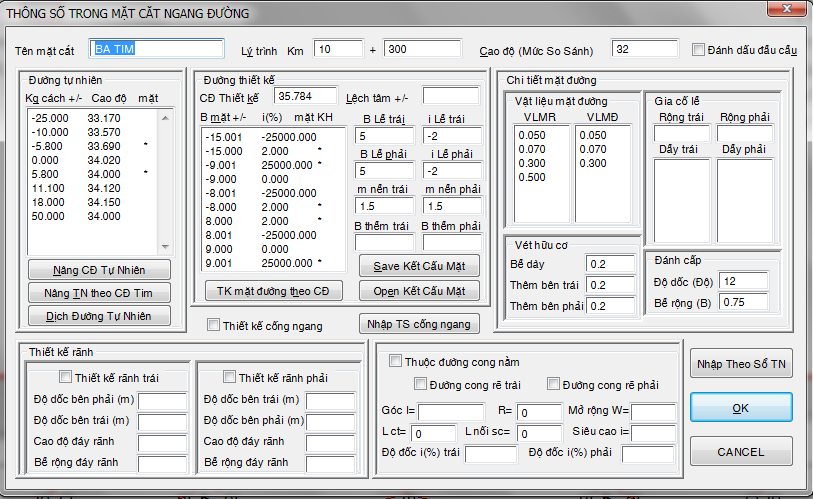Tick the Đánh dấu đầu cầu checkbox

pyautogui.click(x=698, y=50)
